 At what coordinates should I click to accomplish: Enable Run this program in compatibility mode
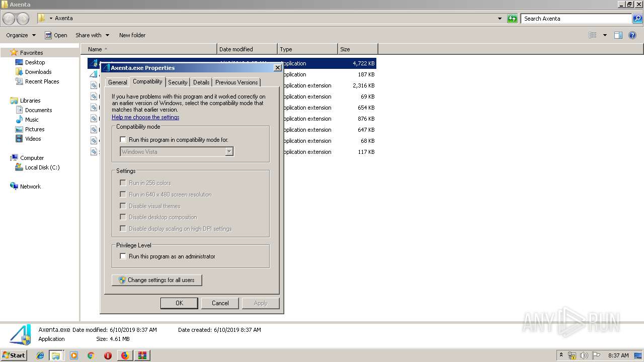pos(123,140)
